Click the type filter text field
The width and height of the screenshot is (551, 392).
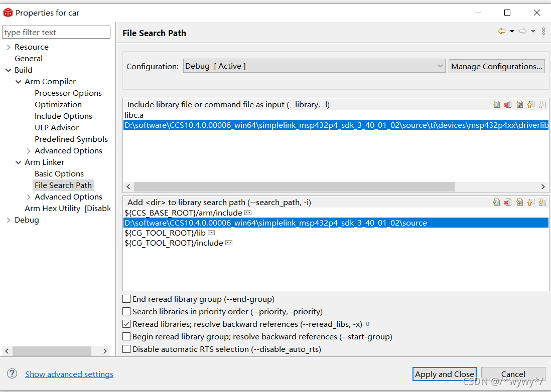[56, 32]
